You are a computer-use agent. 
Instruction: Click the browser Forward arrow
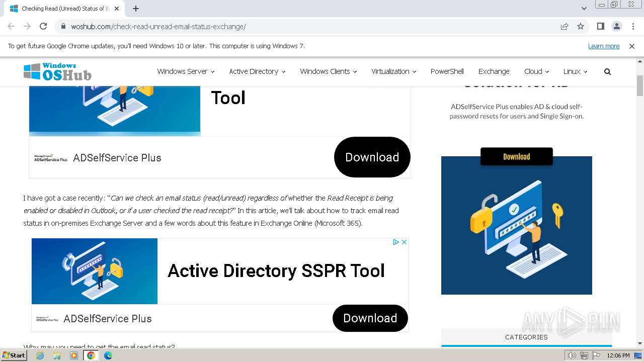click(x=27, y=26)
